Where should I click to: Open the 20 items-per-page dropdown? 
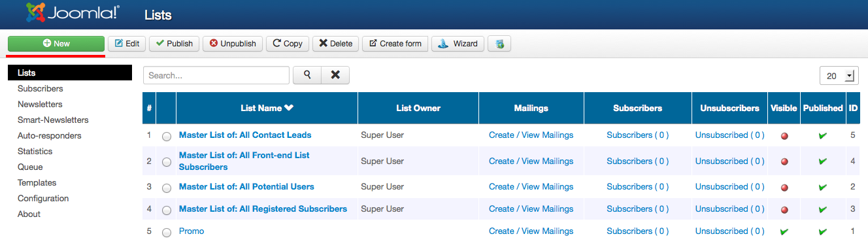click(839, 76)
